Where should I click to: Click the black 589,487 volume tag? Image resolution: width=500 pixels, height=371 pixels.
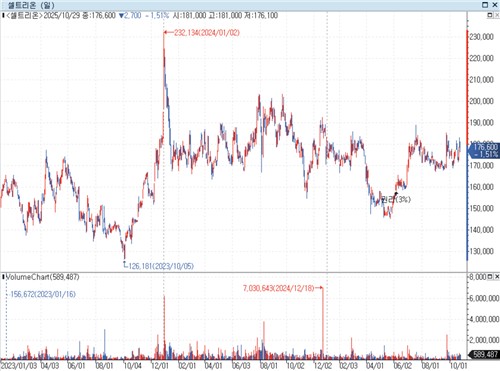[x=485, y=354]
